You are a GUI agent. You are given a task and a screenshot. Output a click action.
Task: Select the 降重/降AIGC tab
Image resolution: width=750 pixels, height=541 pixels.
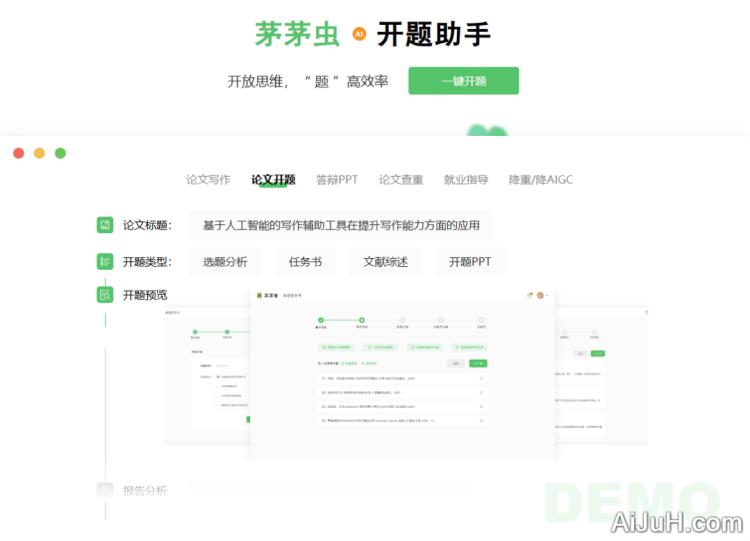[541, 180]
